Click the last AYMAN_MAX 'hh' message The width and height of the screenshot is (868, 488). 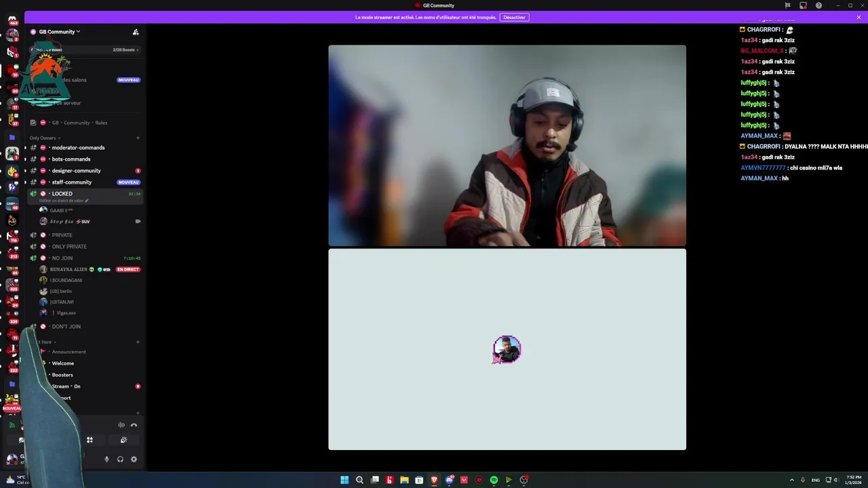coord(765,178)
